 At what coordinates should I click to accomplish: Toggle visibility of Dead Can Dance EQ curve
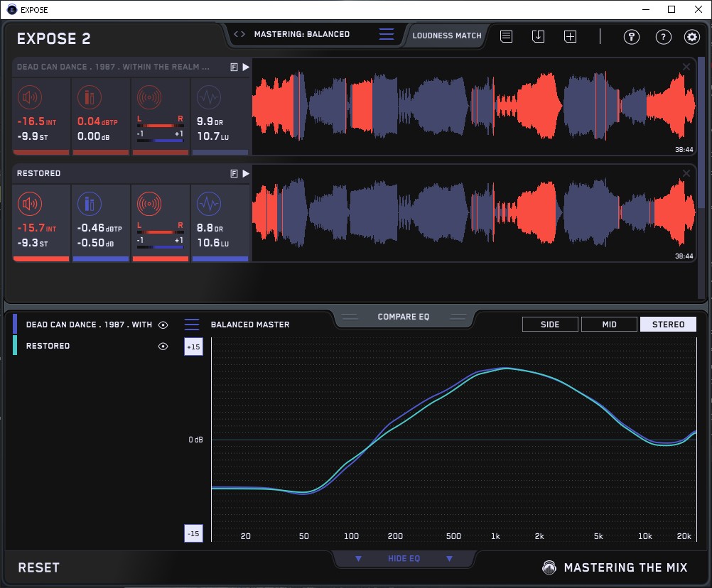pyautogui.click(x=163, y=325)
